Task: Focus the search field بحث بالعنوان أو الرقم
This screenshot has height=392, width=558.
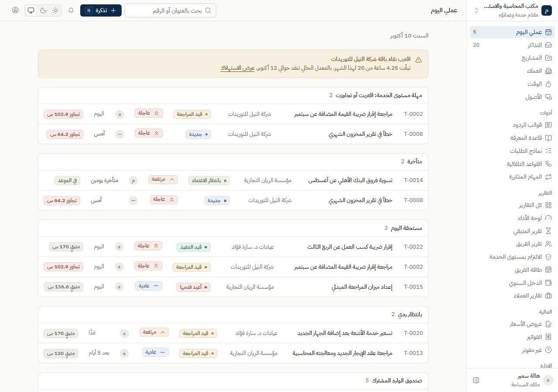Action: click(x=170, y=10)
